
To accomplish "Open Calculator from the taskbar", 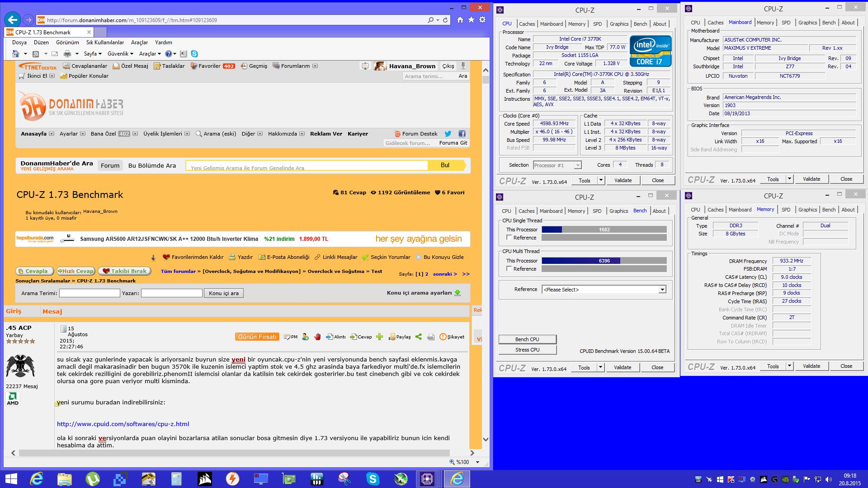I will pyautogui.click(x=176, y=479).
